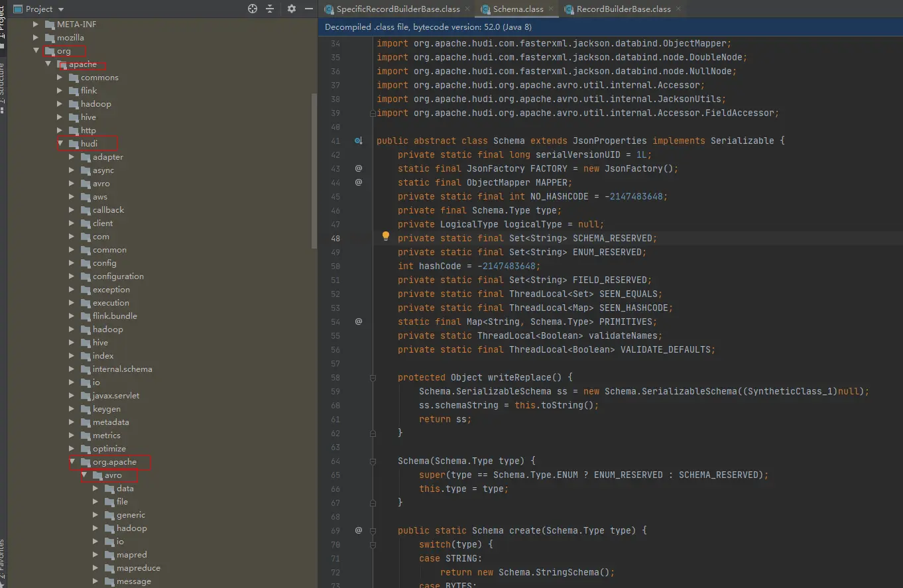This screenshot has width=903, height=588.
Task: Close the SpecificRecordBuilderBase.class tab
Action: [x=467, y=9]
